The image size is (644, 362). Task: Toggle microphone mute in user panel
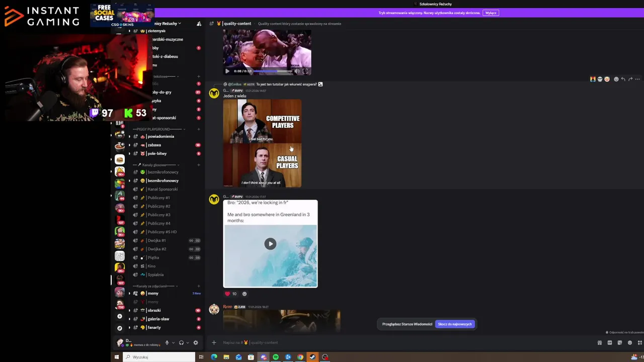pyautogui.click(x=167, y=343)
